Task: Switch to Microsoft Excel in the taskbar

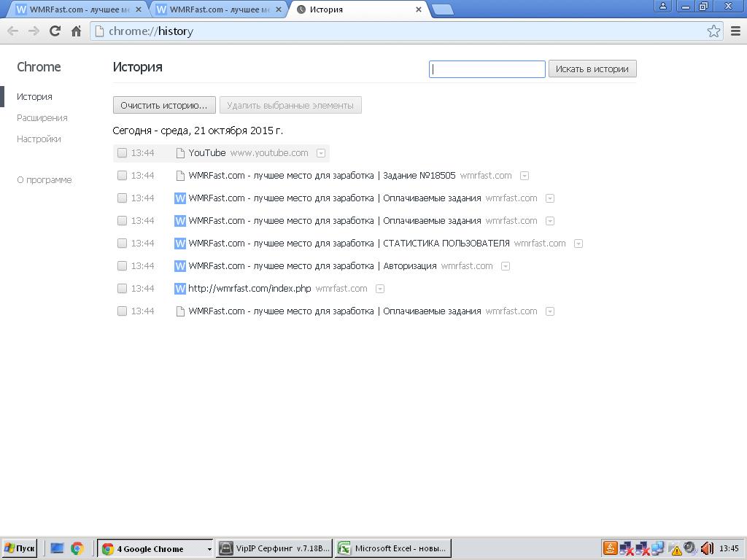Action: [393, 548]
